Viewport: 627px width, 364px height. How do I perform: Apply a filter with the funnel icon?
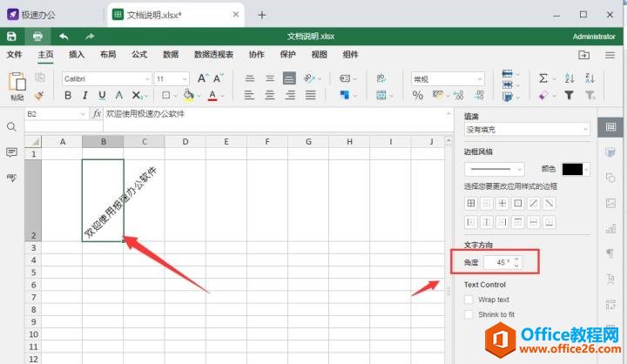569,95
